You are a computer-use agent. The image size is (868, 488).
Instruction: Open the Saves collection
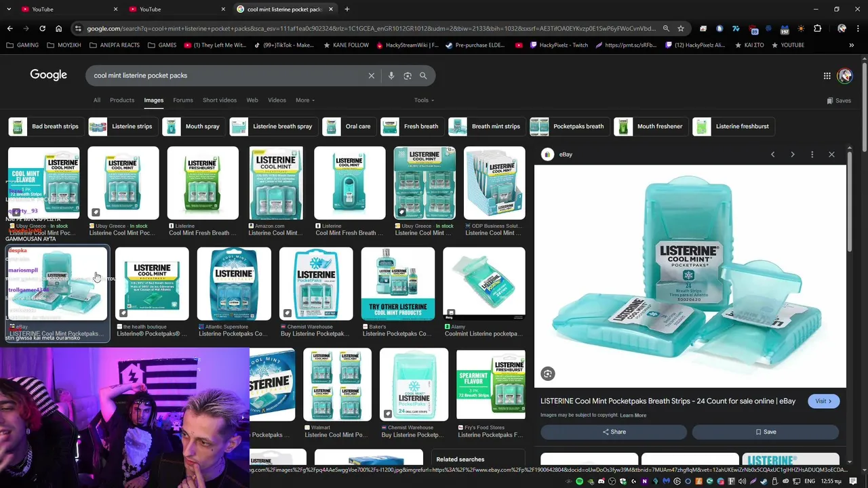point(839,100)
